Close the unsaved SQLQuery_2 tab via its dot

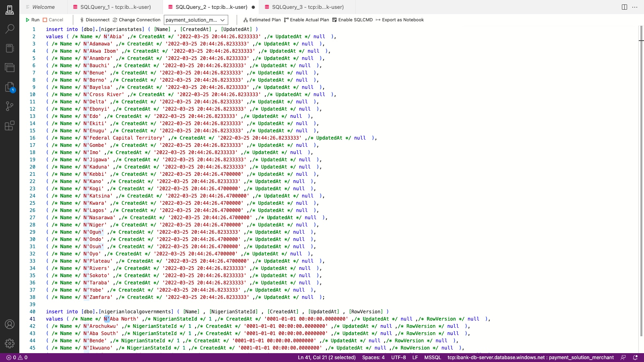click(x=253, y=7)
